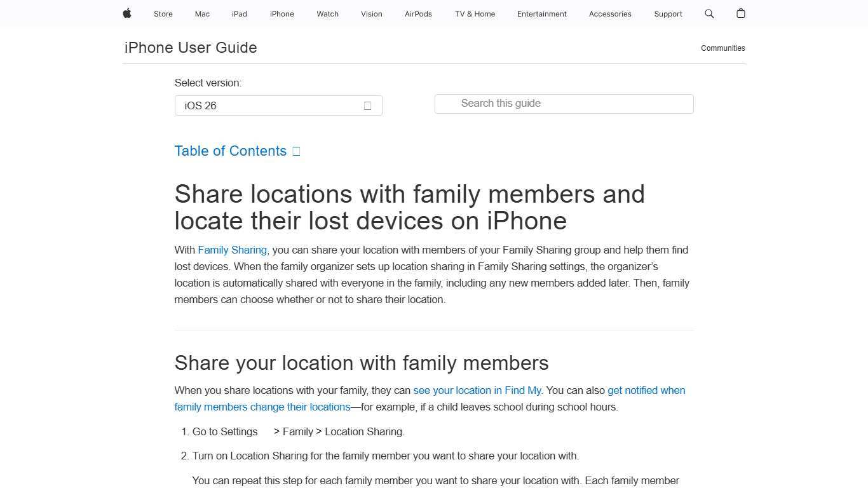Open the search icon in the top bar
Image resolution: width=868 pixels, height=488 pixels.
coord(709,13)
